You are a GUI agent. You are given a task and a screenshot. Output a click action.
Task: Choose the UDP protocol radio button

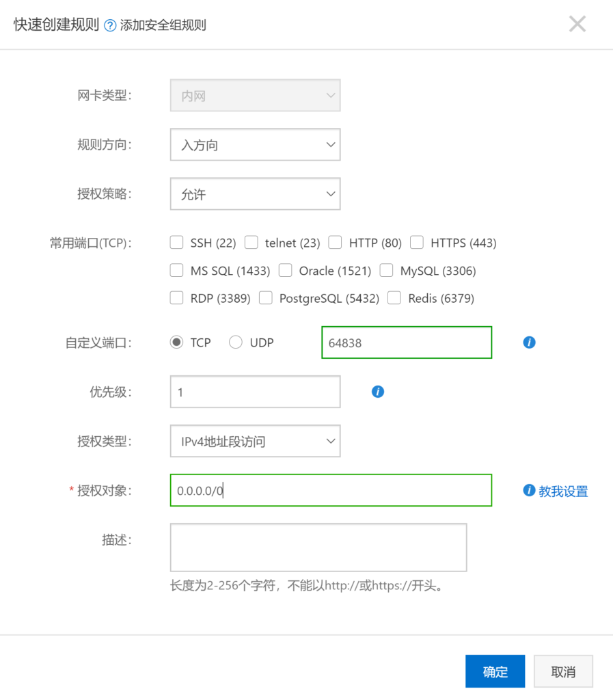pyautogui.click(x=236, y=342)
